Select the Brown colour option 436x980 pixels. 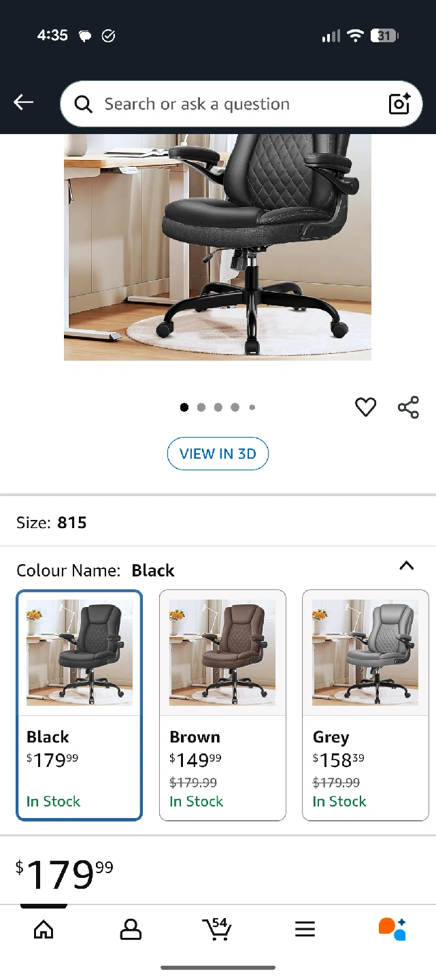222,705
